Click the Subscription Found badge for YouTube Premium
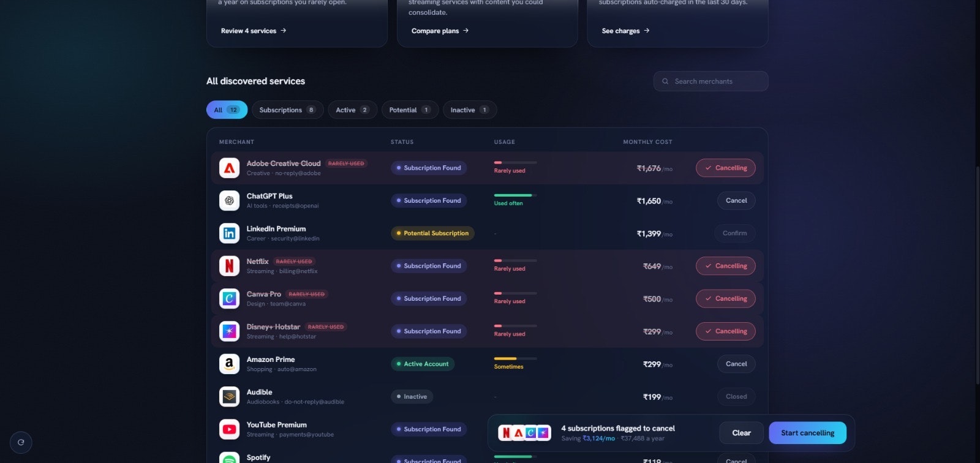Viewport: 980px width, 463px height. [x=429, y=429]
